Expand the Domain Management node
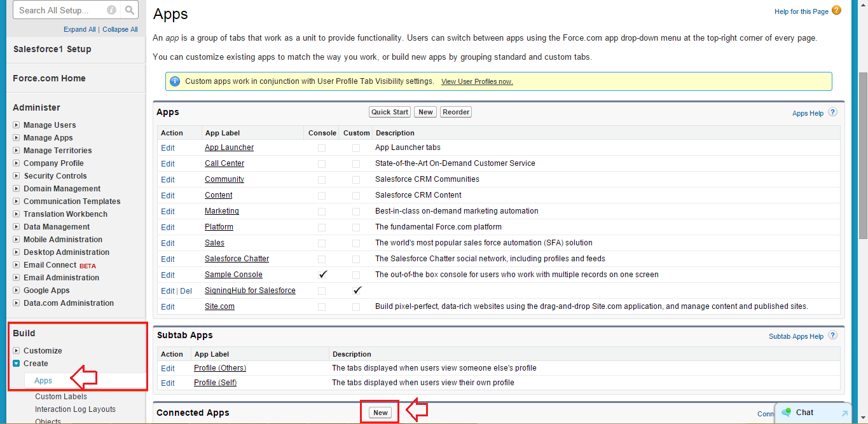868x424 pixels. pyautogui.click(x=17, y=189)
